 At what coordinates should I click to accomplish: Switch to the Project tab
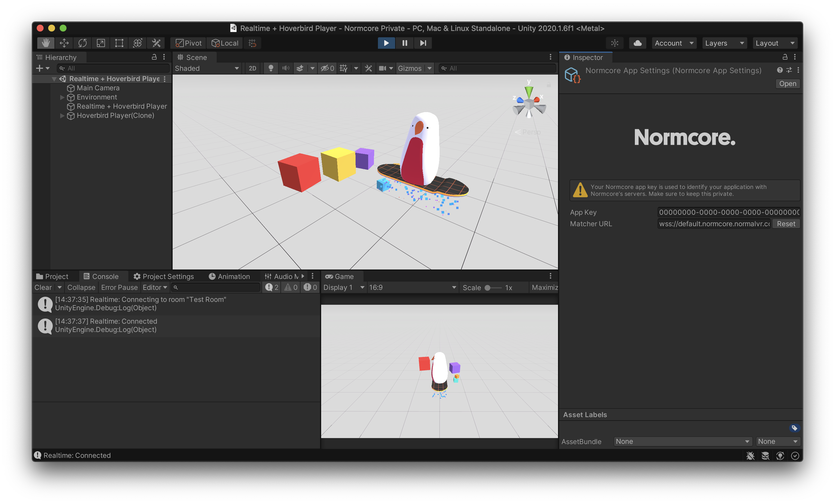(x=52, y=276)
